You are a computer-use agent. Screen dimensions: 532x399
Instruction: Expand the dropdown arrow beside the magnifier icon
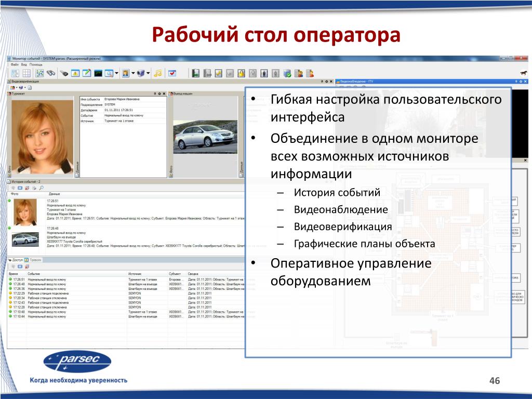pyautogui.click(x=117, y=73)
